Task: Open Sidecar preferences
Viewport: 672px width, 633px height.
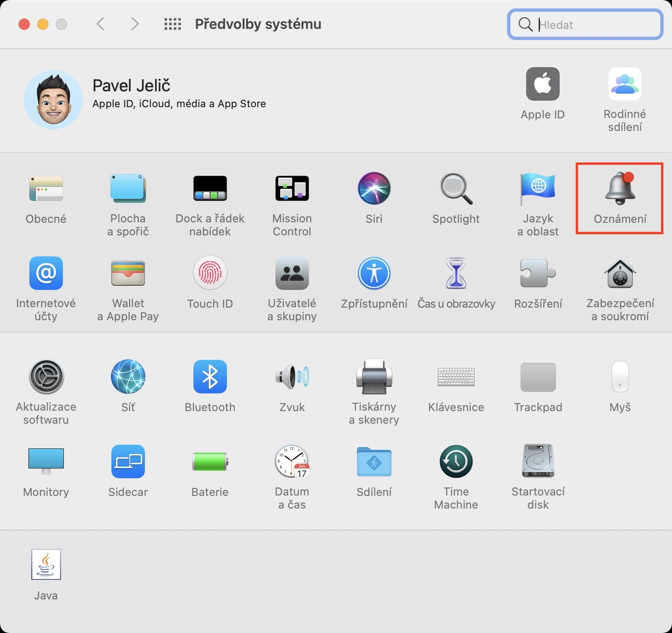Action: [128, 461]
